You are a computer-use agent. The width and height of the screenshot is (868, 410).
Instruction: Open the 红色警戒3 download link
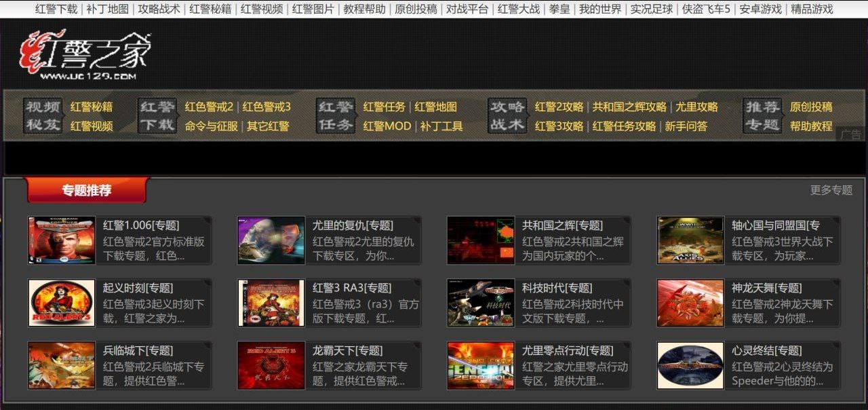(x=267, y=107)
